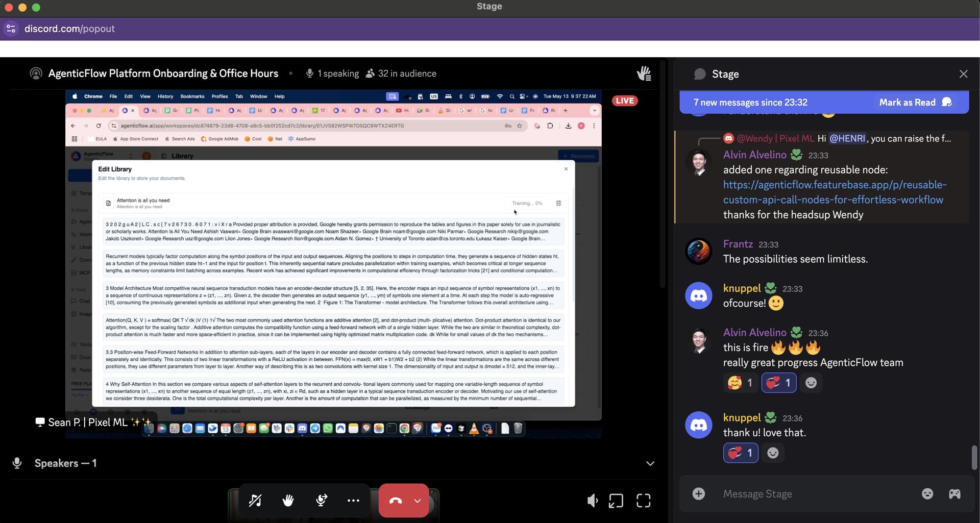Click the pop-in return to app icon

pyautogui.click(x=616, y=501)
